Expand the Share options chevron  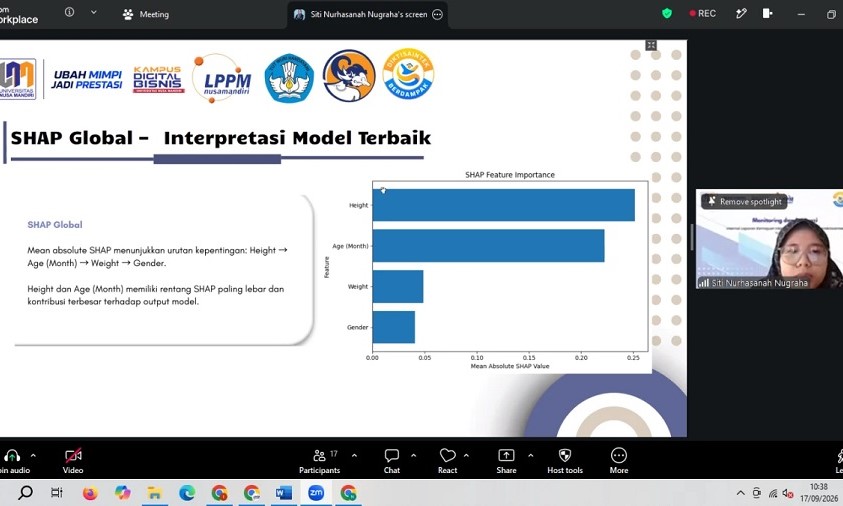531,455
